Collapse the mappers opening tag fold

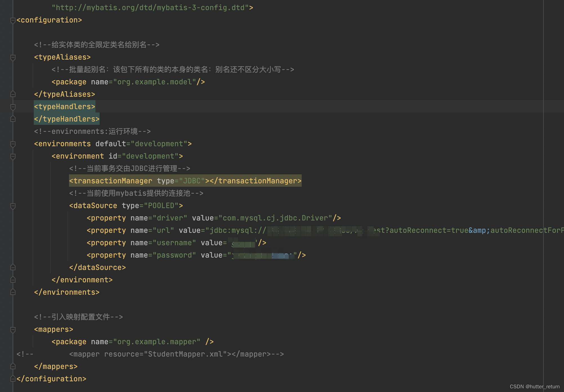pyautogui.click(x=13, y=330)
